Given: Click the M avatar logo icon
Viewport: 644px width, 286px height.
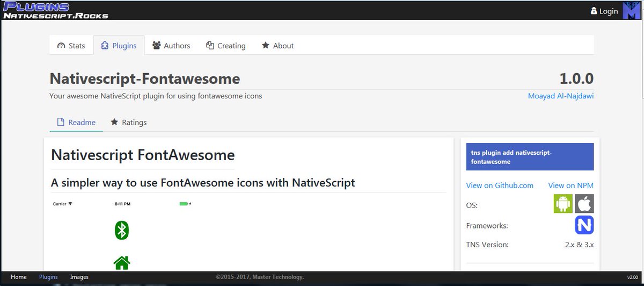Looking at the screenshot, I should point(631,11).
